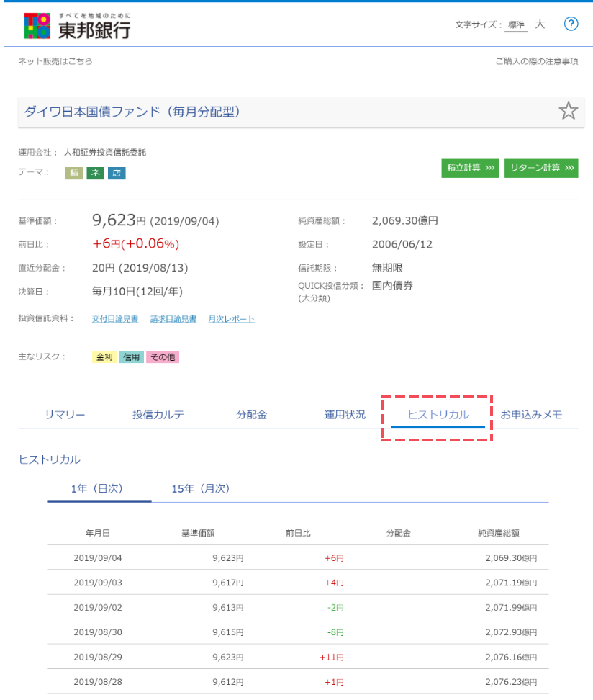Click the 前日比 column header

point(298,533)
